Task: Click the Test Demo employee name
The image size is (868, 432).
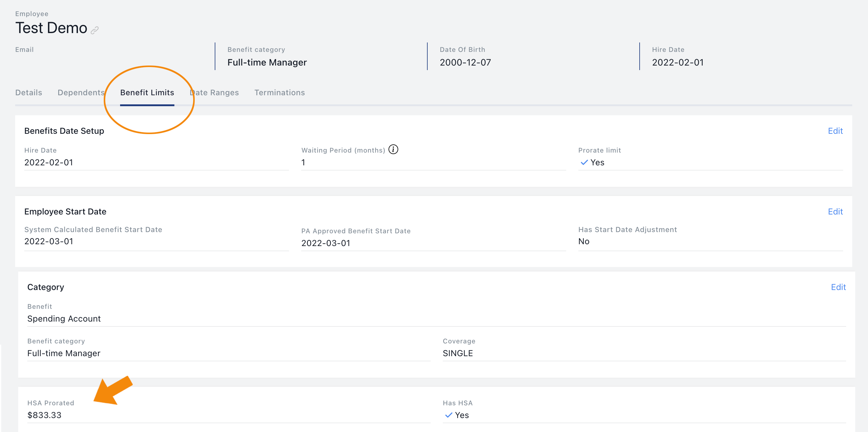Action: (51, 28)
